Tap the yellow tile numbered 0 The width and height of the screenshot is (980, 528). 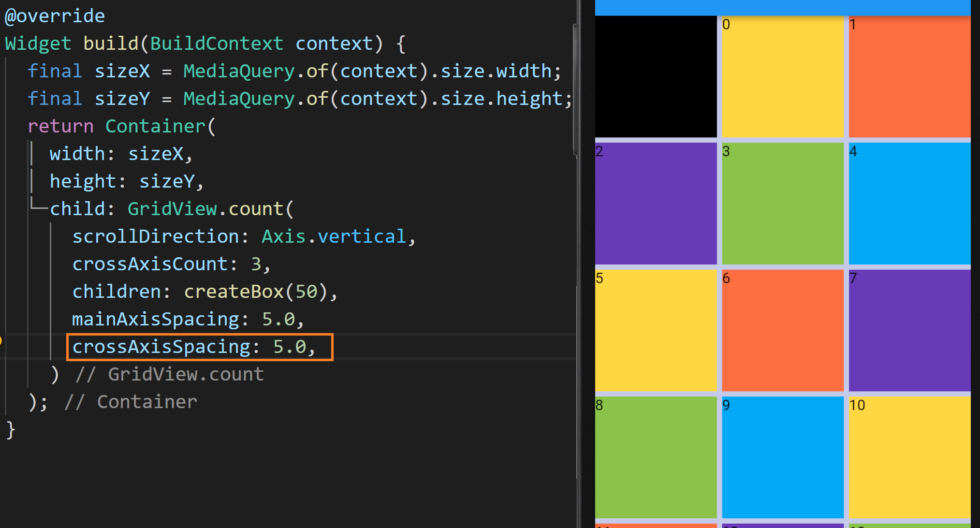pyautogui.click(x=782, y=76)
